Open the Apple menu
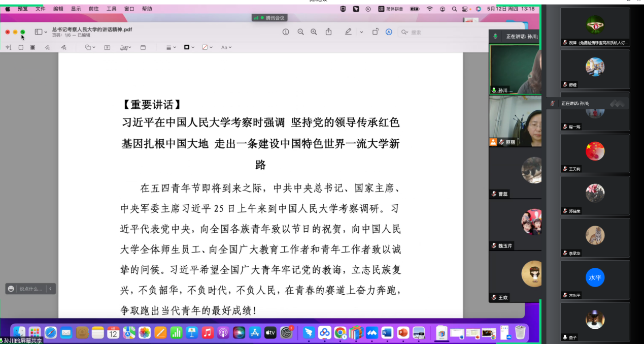Screen dimensions: 644x344 [x=8, y=9]
